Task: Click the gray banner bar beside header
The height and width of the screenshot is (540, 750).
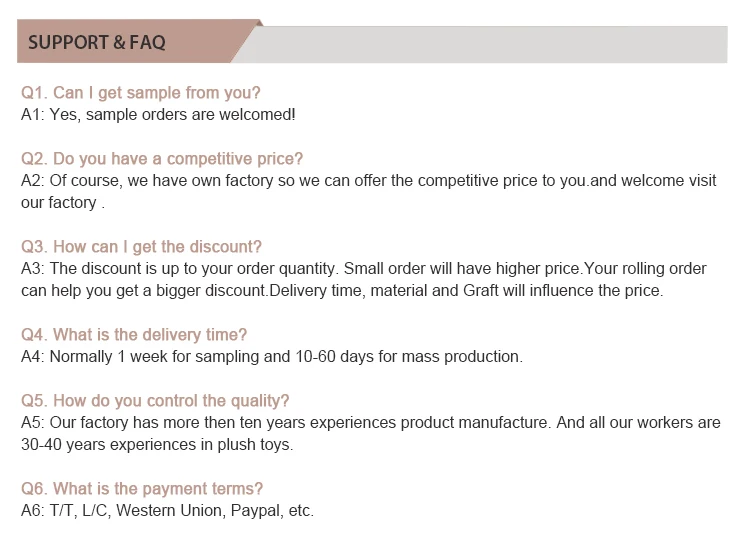Action: pyautogui.click(x=490, y=44)
